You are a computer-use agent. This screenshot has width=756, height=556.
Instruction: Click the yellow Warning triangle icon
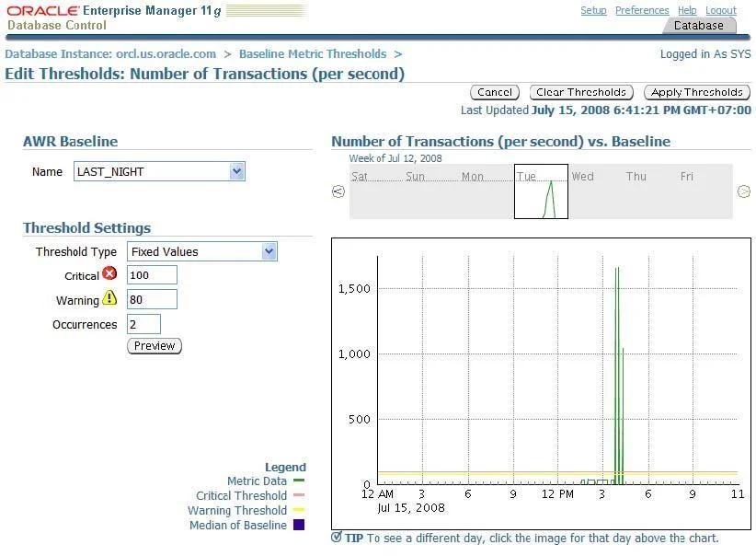coord(109,297)
